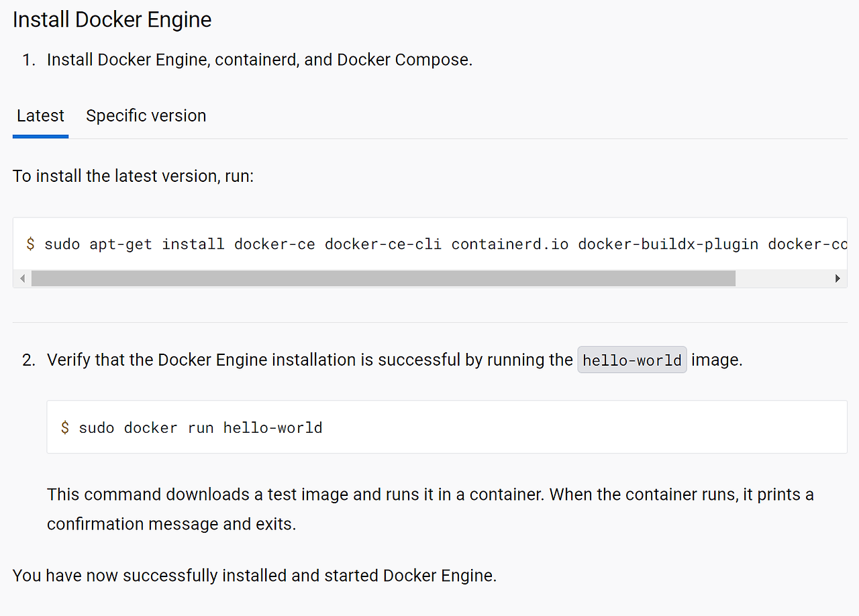Click the left scroll arrow of the code block

click(22, 278)
